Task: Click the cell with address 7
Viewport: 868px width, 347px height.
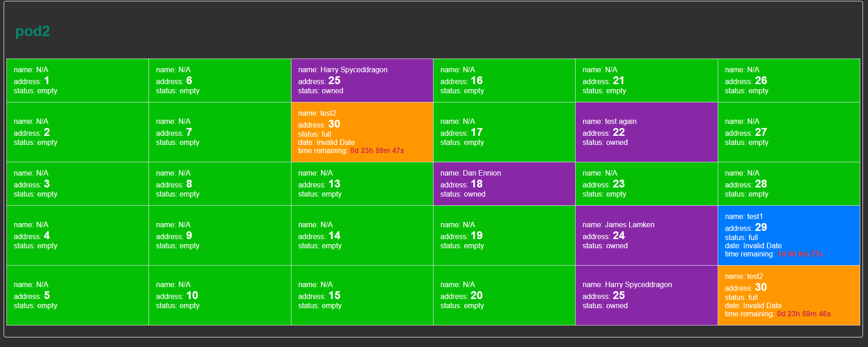Action: [220, 132]
